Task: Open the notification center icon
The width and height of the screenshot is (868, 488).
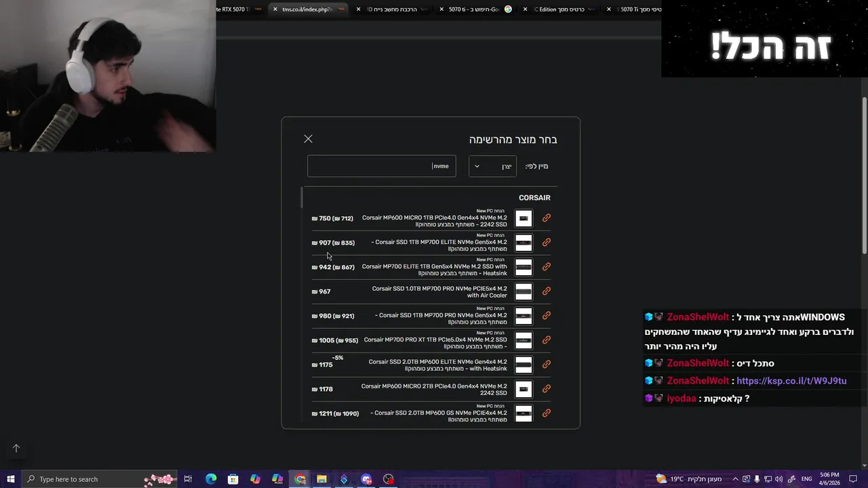Action: [853, 479]
